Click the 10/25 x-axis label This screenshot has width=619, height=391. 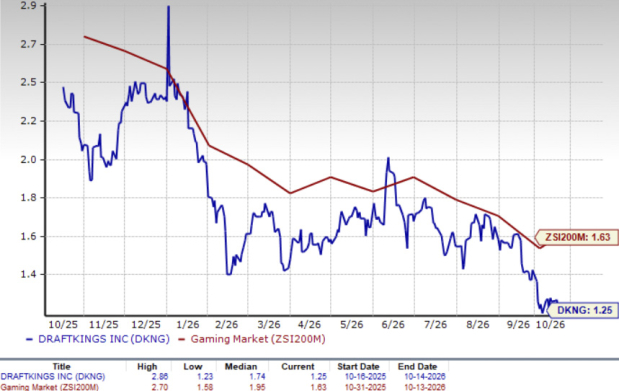tap(63, 325)
